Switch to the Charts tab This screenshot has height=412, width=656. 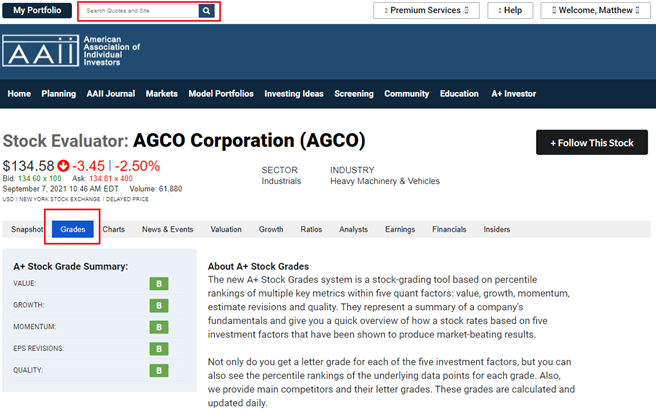(113, 229)
